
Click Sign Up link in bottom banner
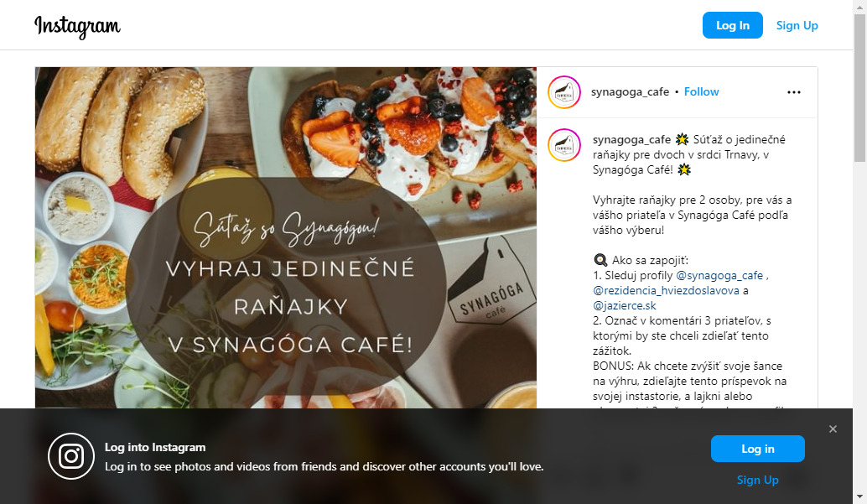[x=757, y=481]
